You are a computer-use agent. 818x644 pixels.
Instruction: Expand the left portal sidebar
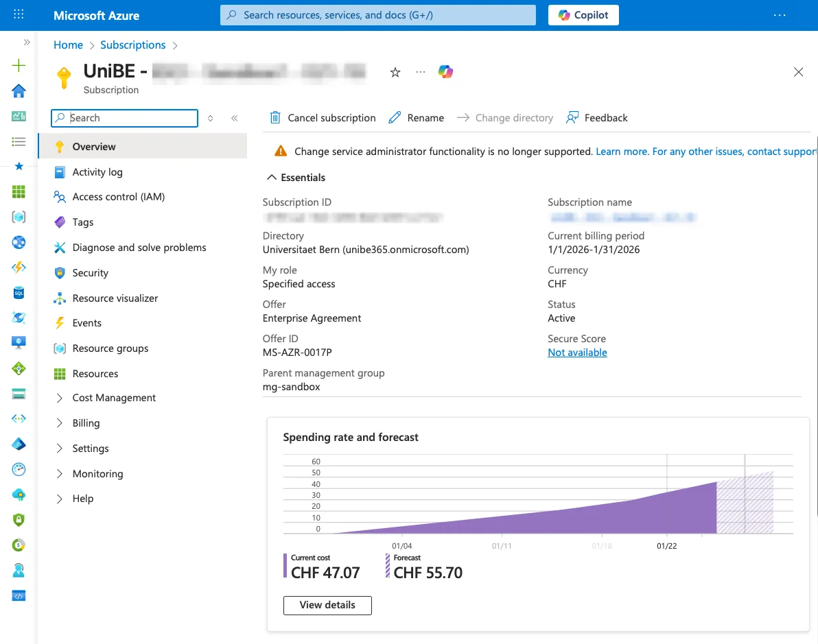coord(27,43)
